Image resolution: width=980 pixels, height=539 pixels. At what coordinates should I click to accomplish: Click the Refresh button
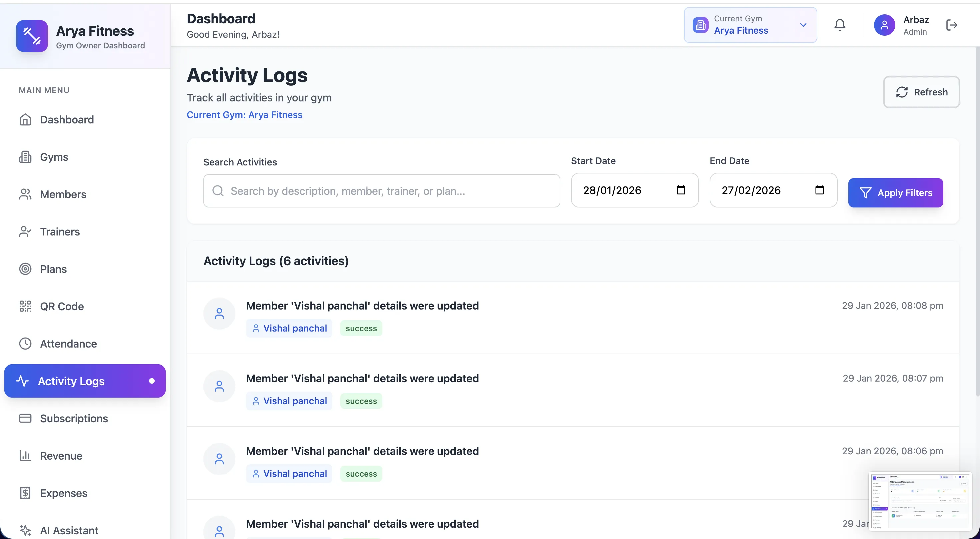921,92
